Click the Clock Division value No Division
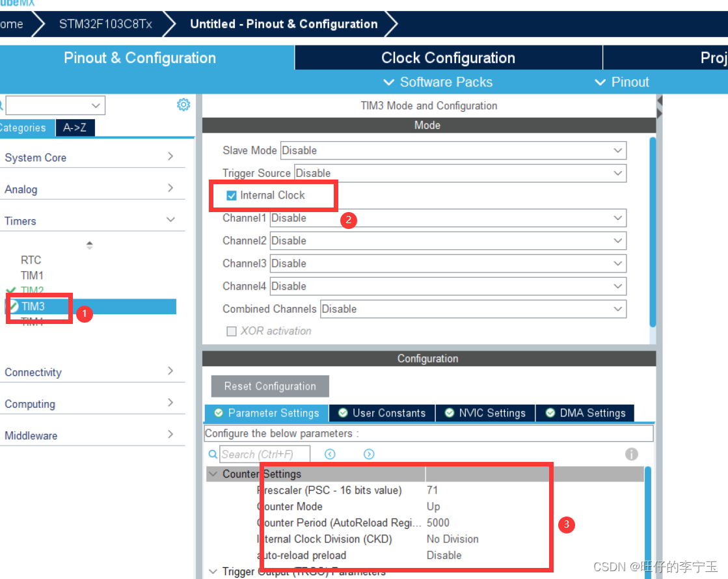This screenshot has height=579, width=728. pyautogui.click(x=453, y=539)
